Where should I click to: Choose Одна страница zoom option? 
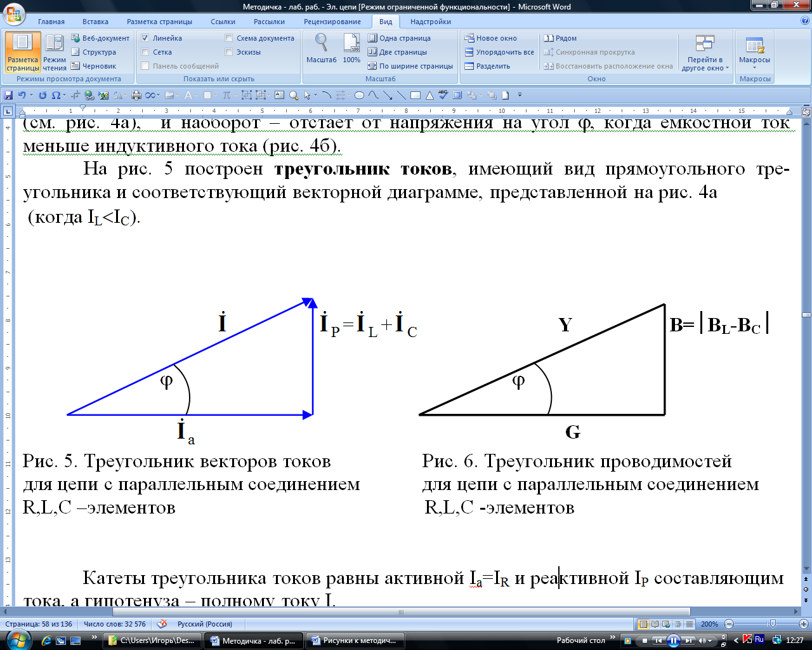point(399,38)
